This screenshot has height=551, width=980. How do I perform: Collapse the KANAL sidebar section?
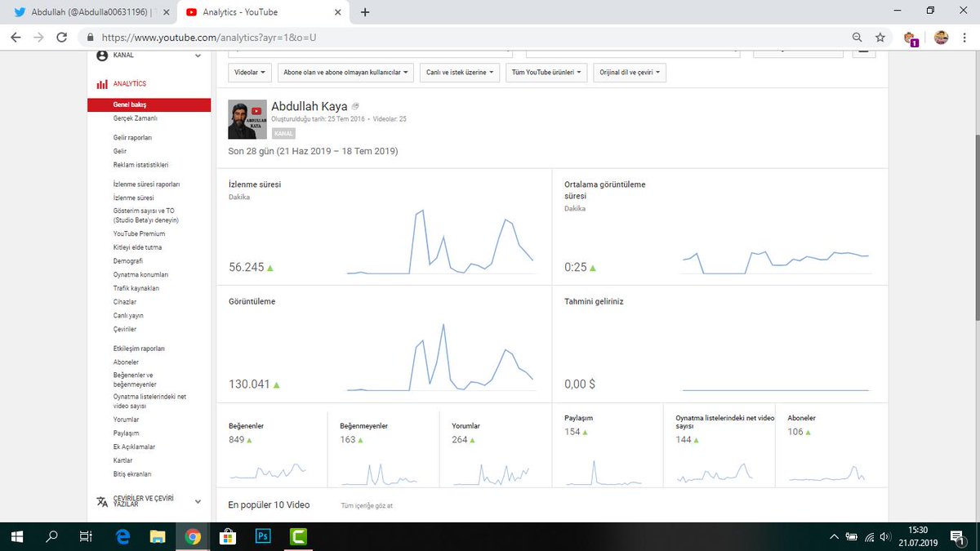tap(198, 56)
